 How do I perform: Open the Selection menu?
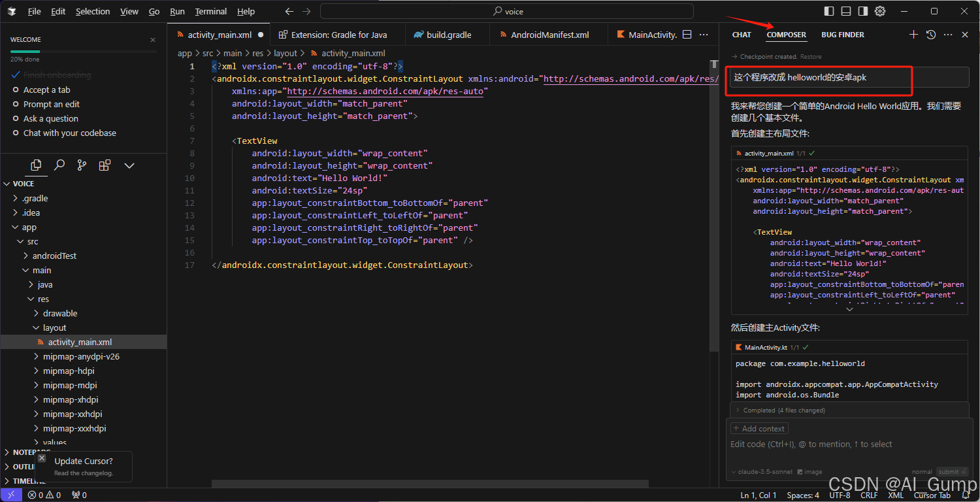click(93, 11)
